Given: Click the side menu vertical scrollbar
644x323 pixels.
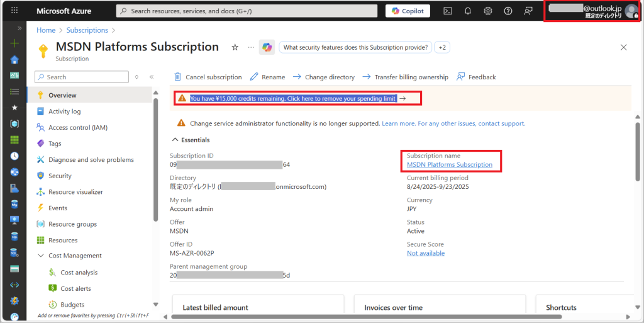Looking at the screenshot, I should point(155,157).
